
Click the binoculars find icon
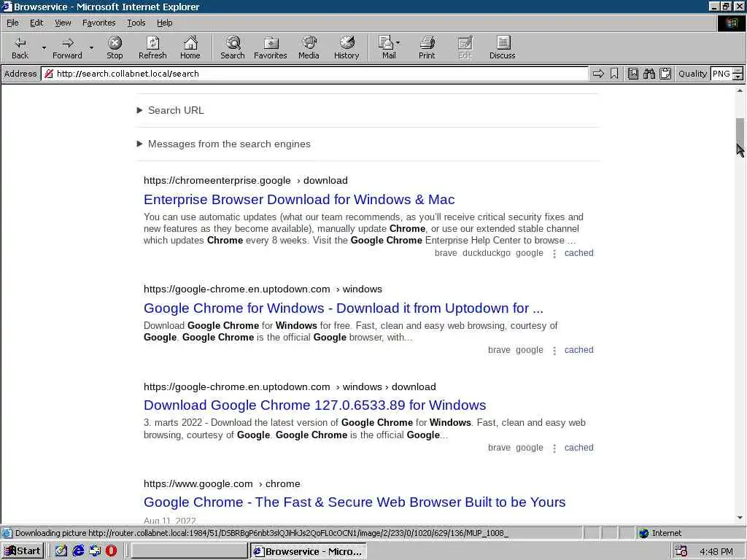649,74
